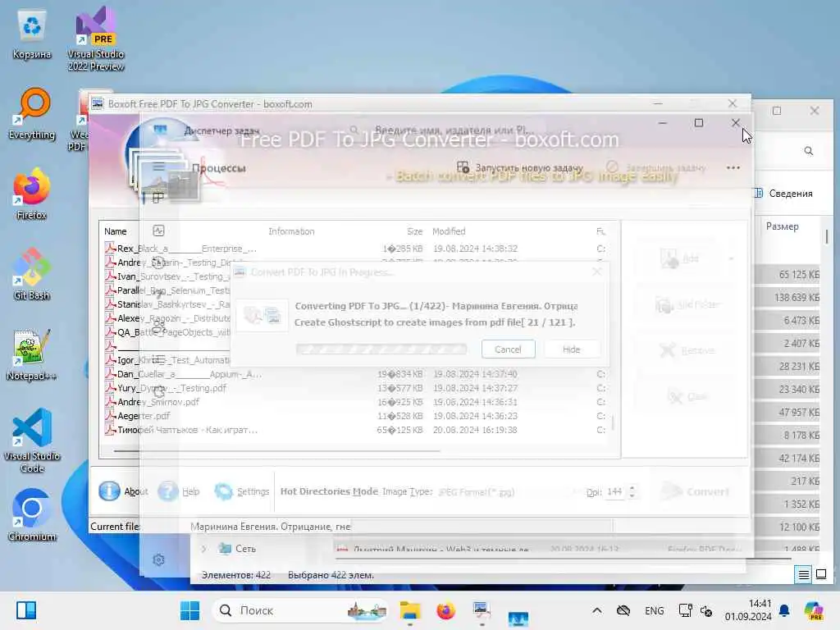
Task: Open Task Manager Processes grid icon
Action: 158,199
